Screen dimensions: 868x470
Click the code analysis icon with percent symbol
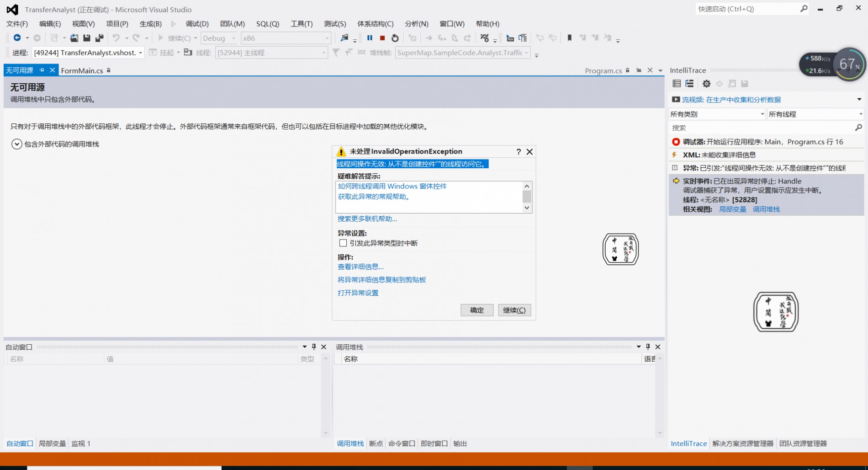tap(485, 38)
